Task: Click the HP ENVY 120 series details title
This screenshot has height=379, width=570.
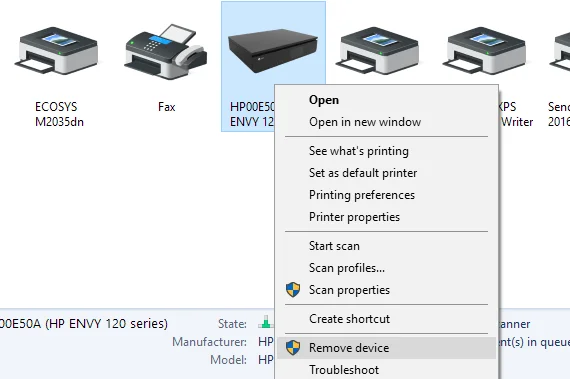Action: 84,323
